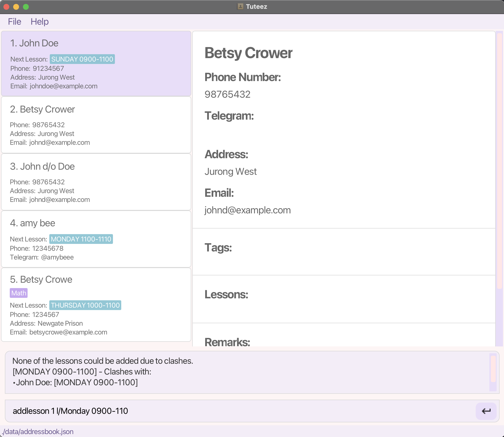This screenshot has width=504, height=437.
Task: Click the Math tag label
Action: [19, 293]
